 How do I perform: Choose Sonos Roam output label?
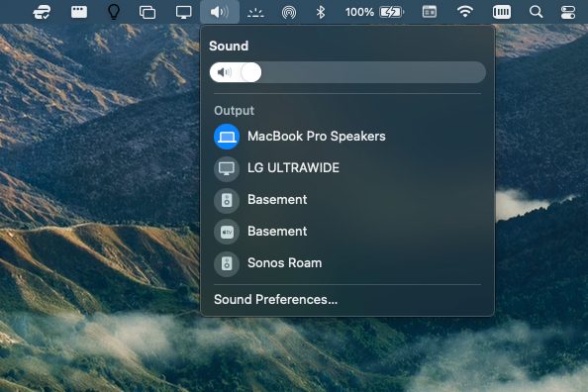(x=285, y=263)
